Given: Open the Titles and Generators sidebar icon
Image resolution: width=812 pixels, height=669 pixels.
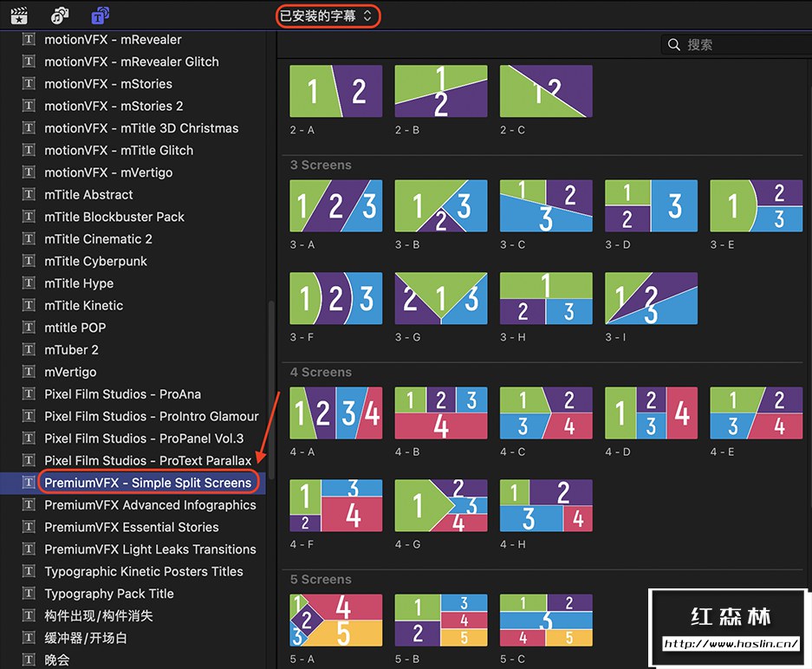Looking at the screenshot, I should click(100, 16).
